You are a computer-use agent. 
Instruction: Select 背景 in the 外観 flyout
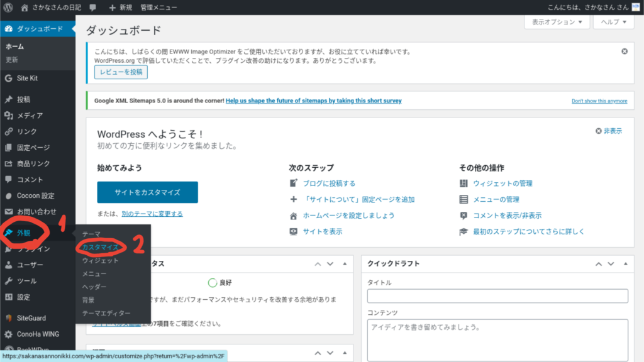pos(88,300)
